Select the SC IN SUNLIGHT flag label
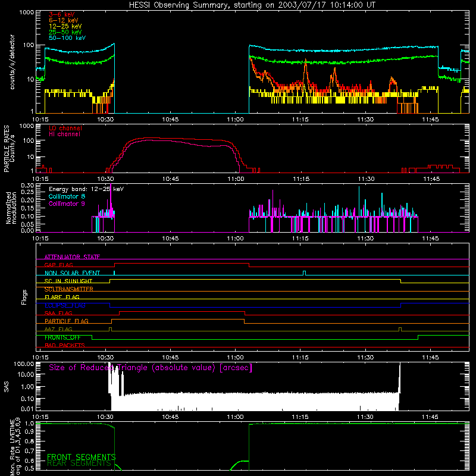The height and width of the screenshot is (476, 476). coord(68,281)
